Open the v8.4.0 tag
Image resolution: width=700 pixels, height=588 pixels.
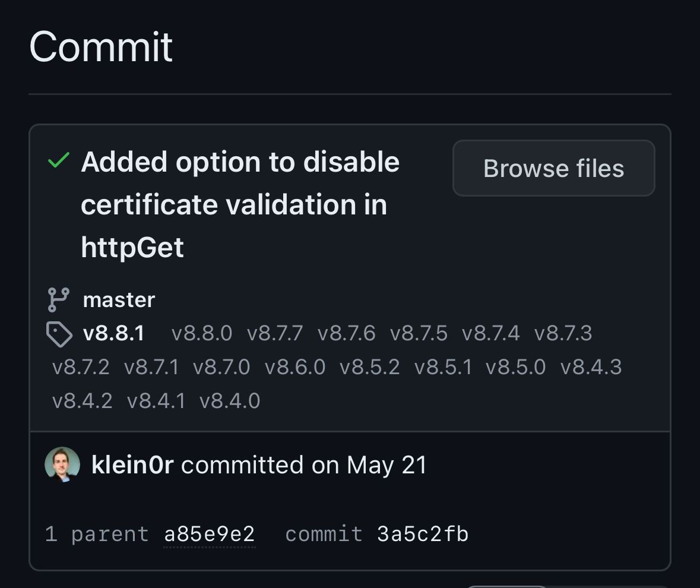point(230,402)
